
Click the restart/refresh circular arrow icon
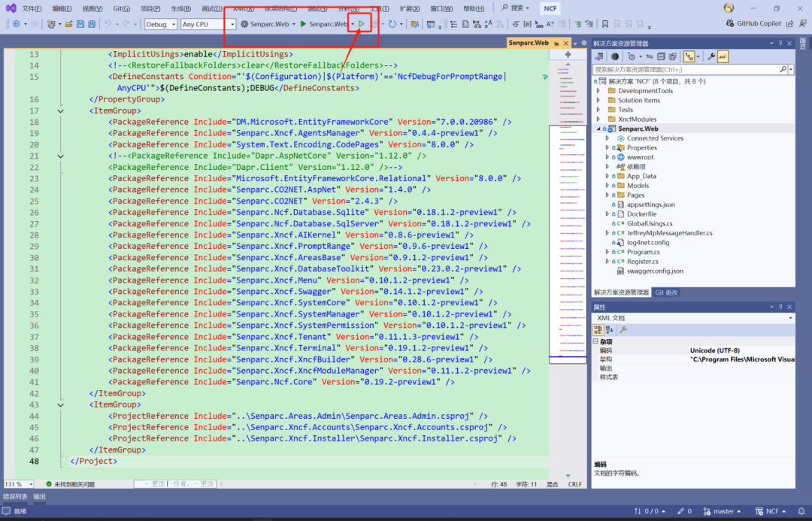[x=392, y=24]
